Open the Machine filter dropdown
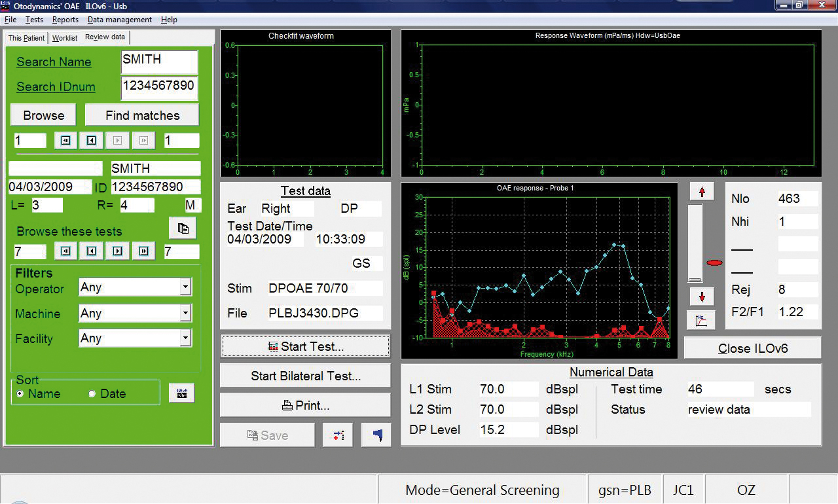Screen dimensions: 838x504 (186, 314)
